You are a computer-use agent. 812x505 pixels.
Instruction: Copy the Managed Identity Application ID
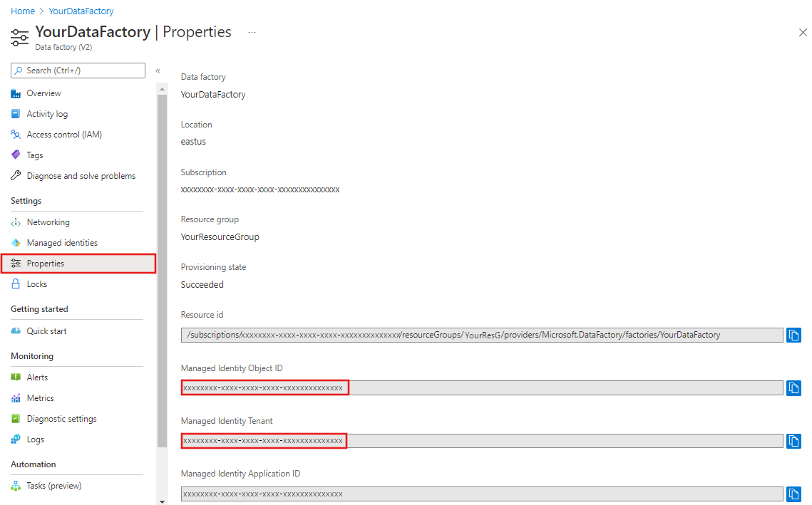pyautogui.click(x=794, y=494)
